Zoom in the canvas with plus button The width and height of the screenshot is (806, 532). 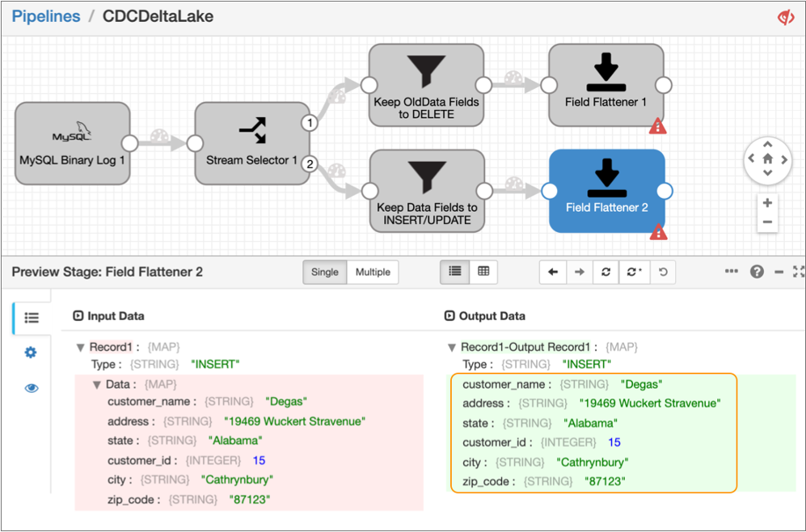pyautogui.click(x=767, y=203)
